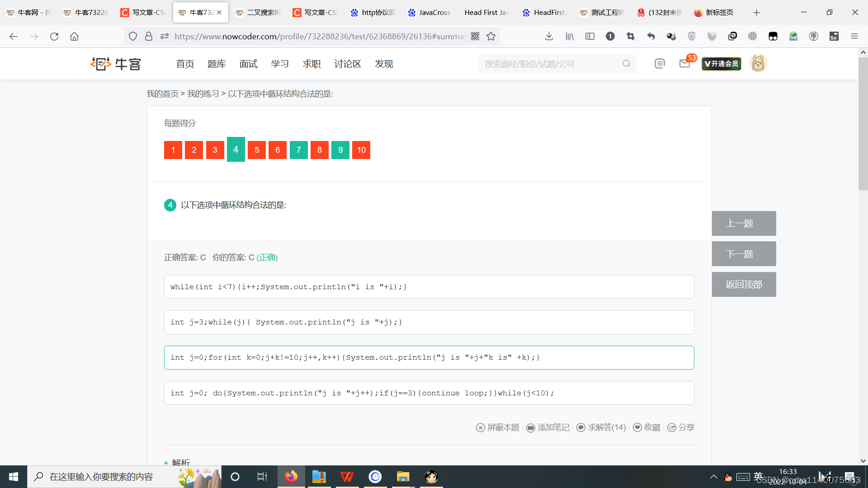Click the search magnifier icon in Nowcoder
Viewport: 868px width, 488px height.
[626, 64]
